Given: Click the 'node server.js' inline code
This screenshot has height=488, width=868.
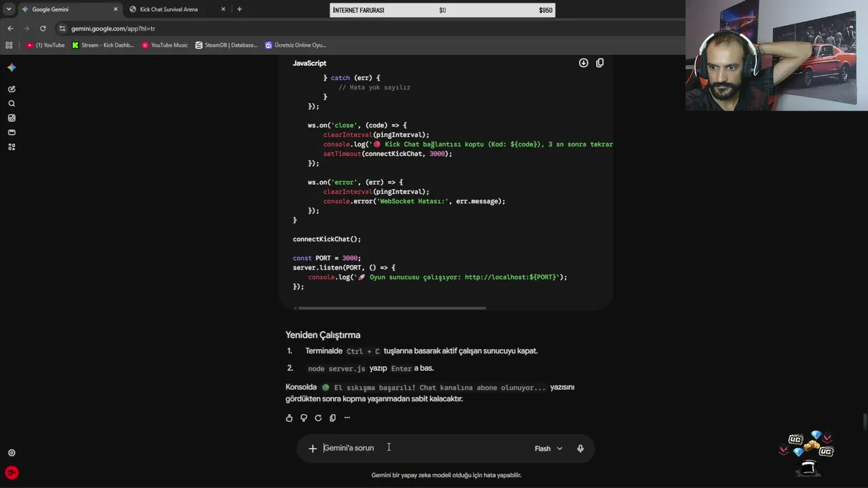Looking at the screenshot, I should click(x=336, y=369).
